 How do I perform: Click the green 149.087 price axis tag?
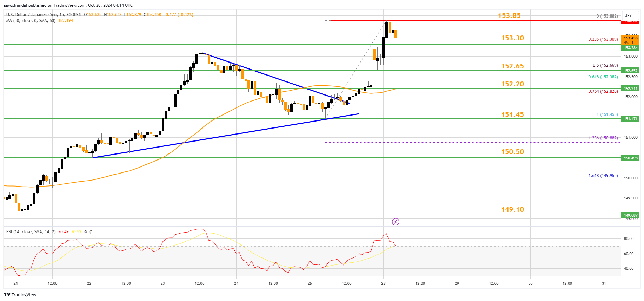630,215
